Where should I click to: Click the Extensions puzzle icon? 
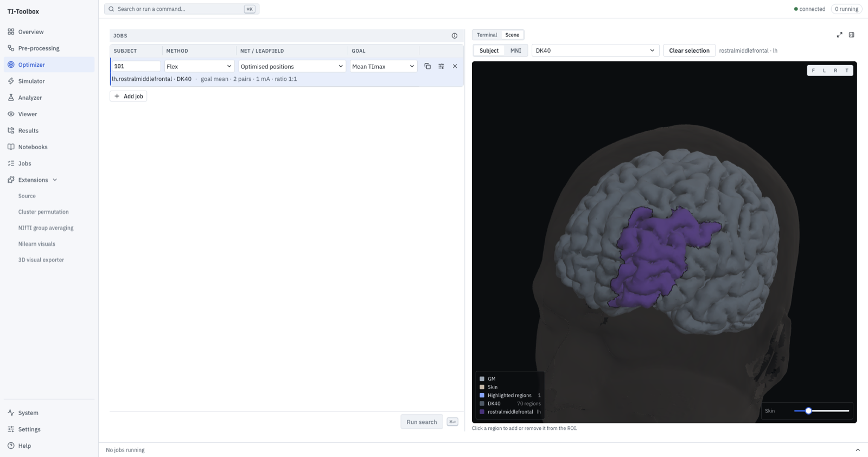(x=11, y=180)
